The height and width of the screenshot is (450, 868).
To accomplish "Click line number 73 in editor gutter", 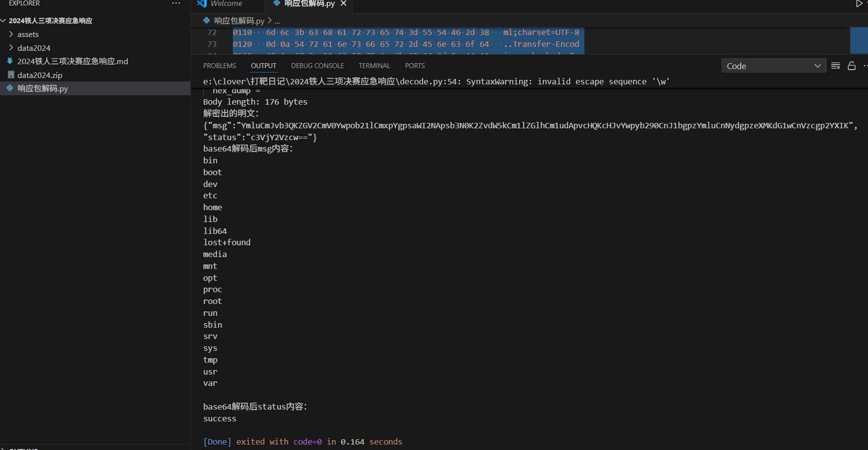I will coord(212,44).
